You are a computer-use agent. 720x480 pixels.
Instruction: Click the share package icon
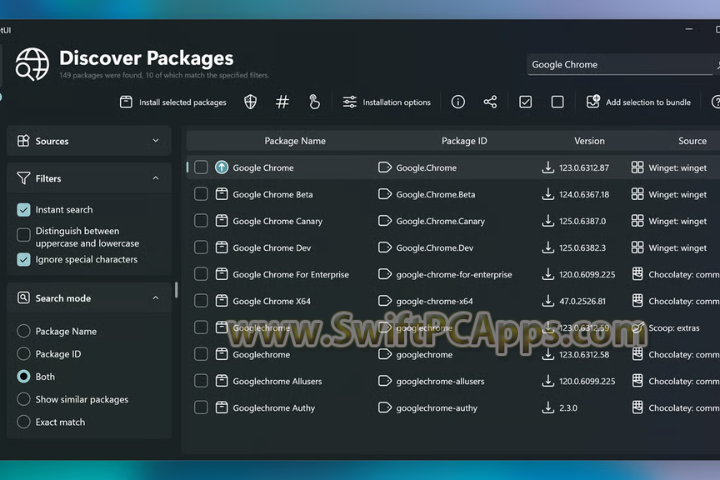point(490,102)
